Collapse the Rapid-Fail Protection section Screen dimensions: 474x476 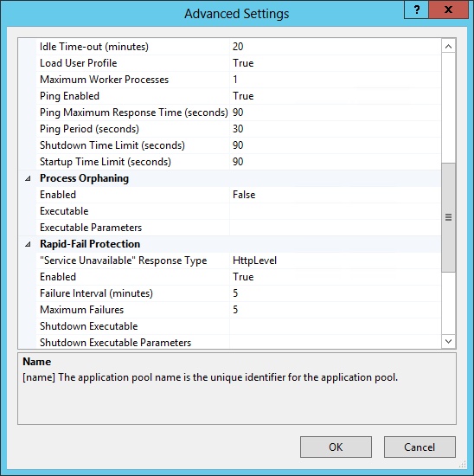[x=28, y=244]
